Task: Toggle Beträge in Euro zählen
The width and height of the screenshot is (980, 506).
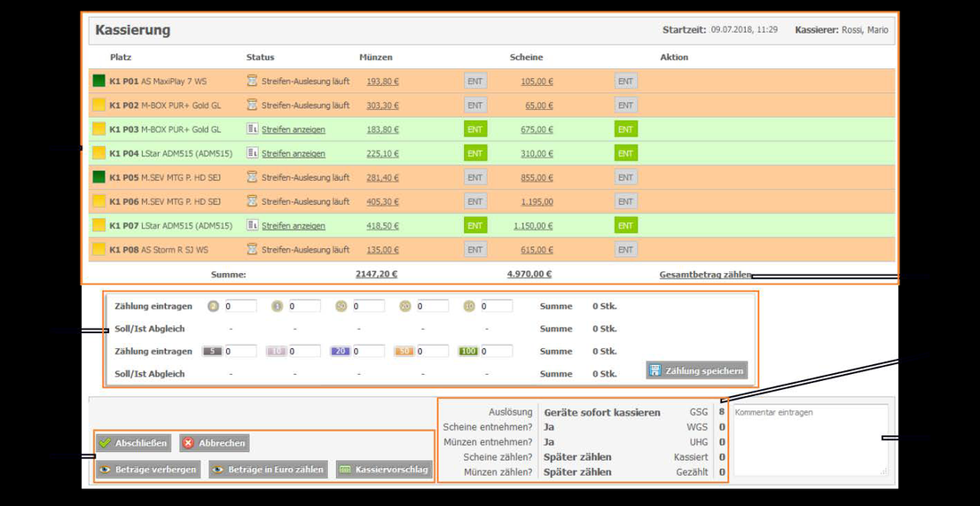Action: [268, 470]
